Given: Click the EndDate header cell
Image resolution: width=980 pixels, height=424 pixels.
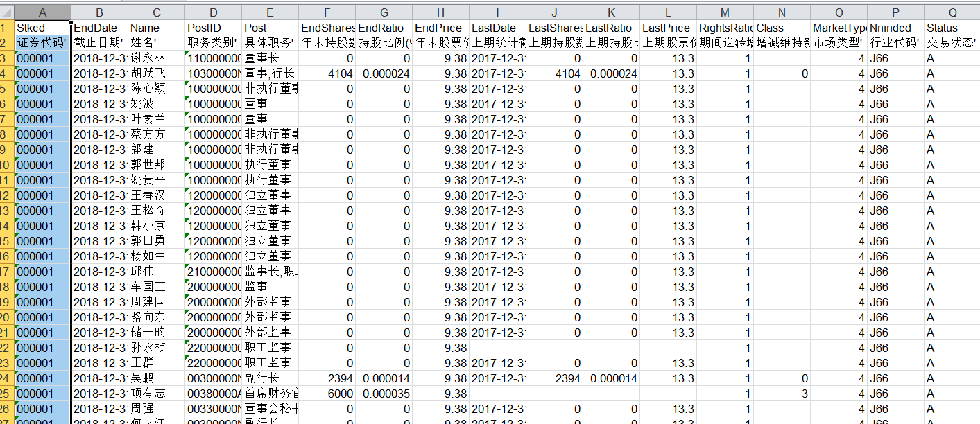Looking at the screenshot, I should coord(100,28).
